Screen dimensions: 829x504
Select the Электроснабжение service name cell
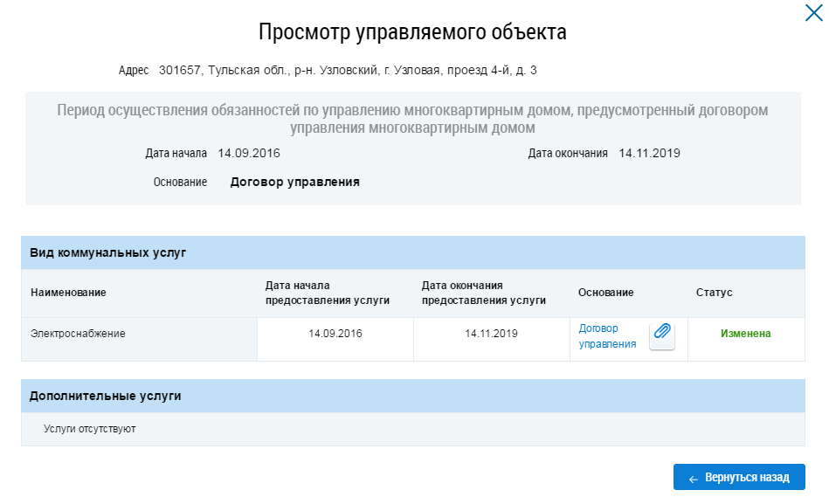[x=78, y=334]
